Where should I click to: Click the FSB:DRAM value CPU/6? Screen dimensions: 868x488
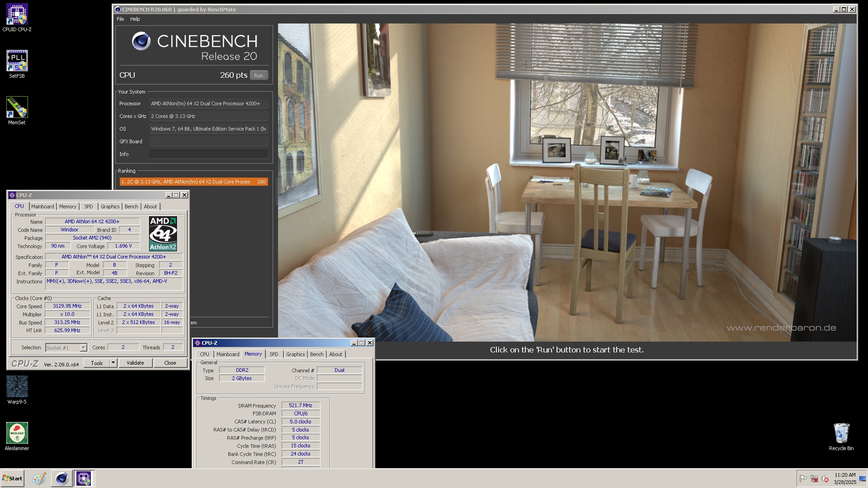[x=301, y=413]
